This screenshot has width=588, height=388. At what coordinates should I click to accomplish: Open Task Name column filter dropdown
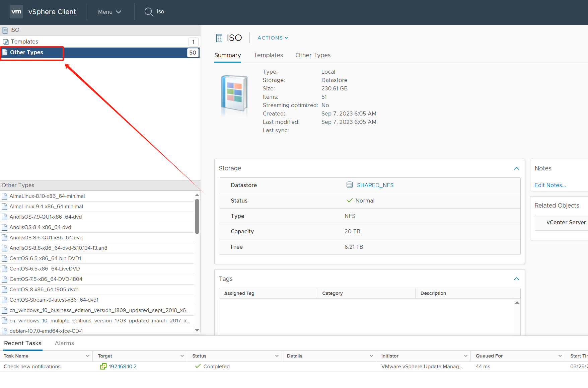point(88,356)
